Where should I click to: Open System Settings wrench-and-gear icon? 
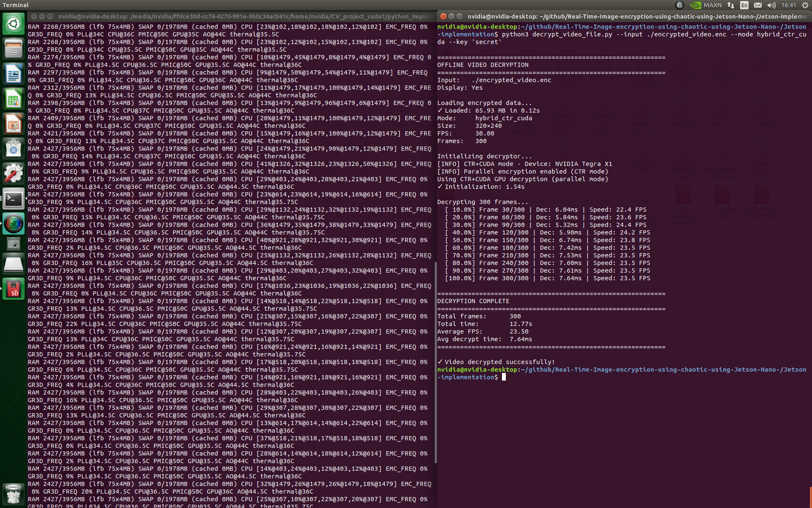coord(14,174)
